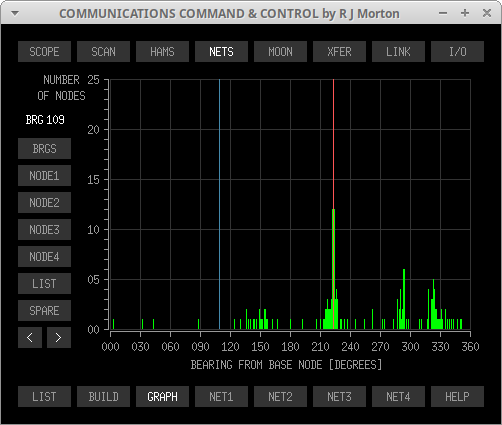Switch to the LINK tab

point(398,52)
